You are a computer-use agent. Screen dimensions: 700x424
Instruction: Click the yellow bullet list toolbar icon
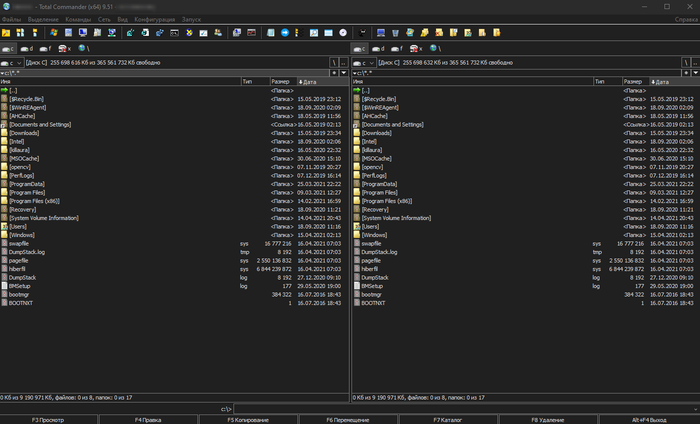(x=299, y=33)
